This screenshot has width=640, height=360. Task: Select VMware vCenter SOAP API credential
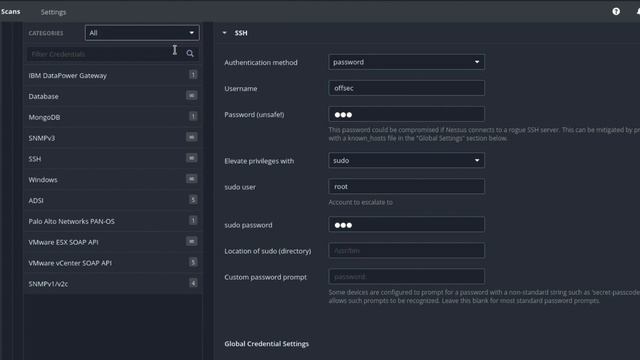(x=113, y=263)
